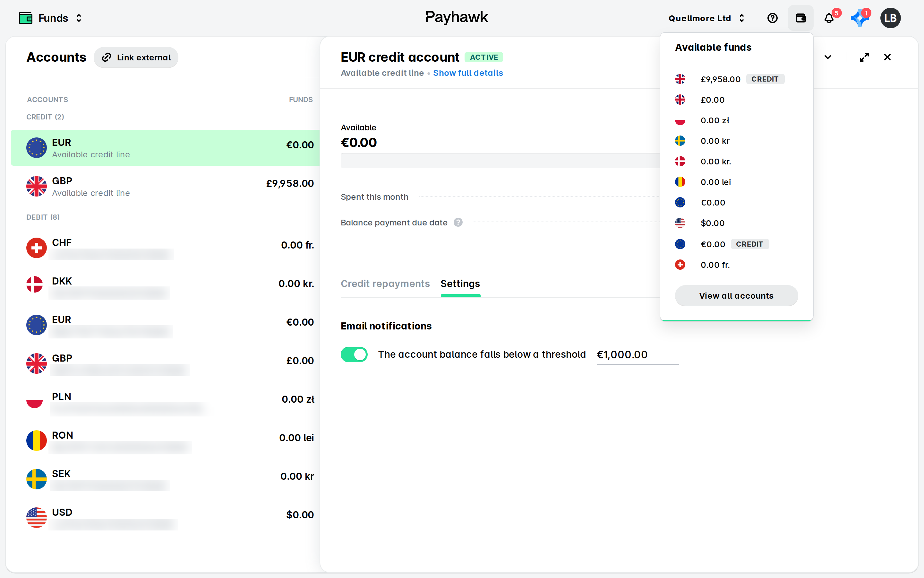924x578 pixels.
Task: Open the EUR debit account
Action: [165, 325]
